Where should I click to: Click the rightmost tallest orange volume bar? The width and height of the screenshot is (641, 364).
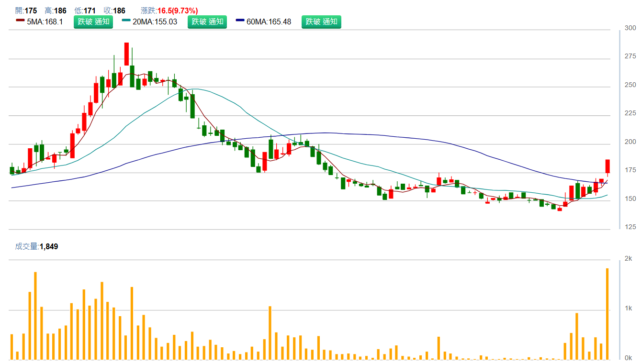pyautogui.click(x=607, y=313)
